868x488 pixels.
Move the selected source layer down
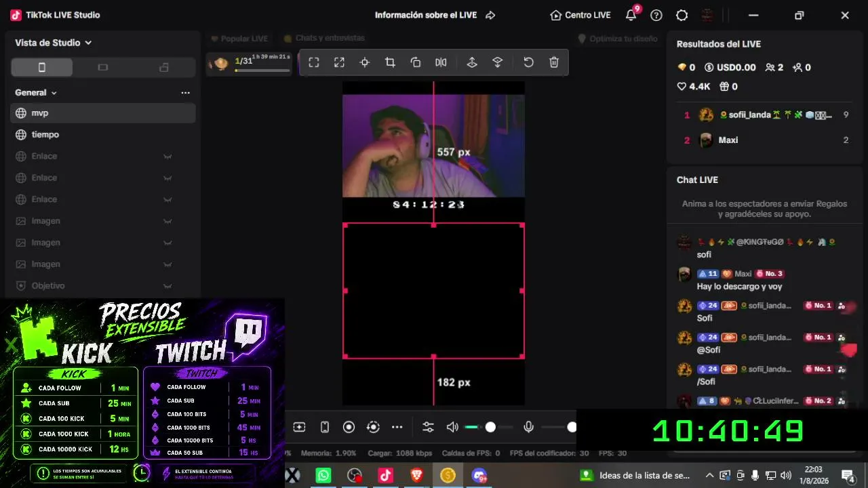[x=497, y=62]
